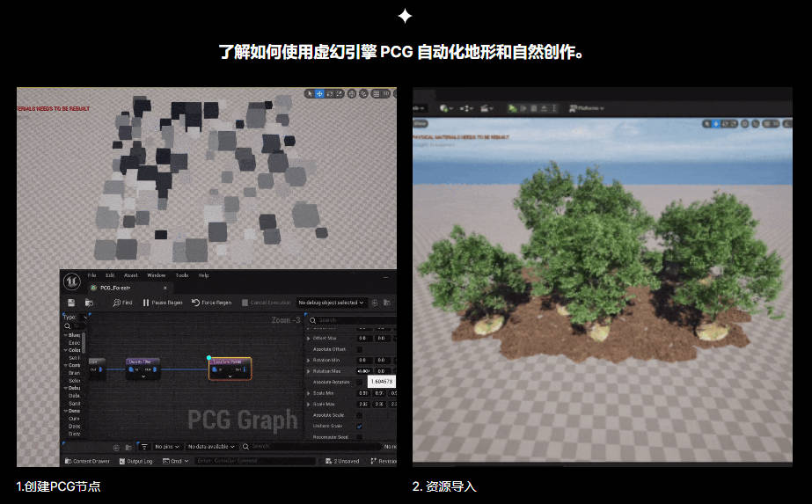Click the node palette search field

click(x=75, y=325)
